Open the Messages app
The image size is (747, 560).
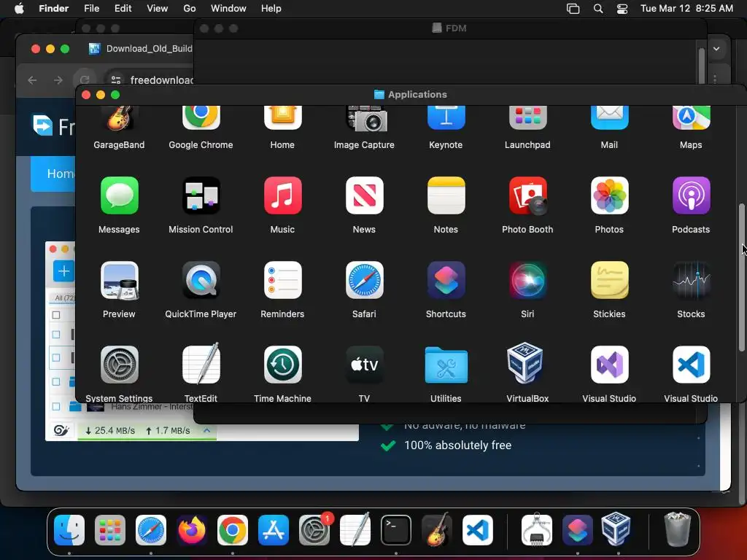[119, 195]
